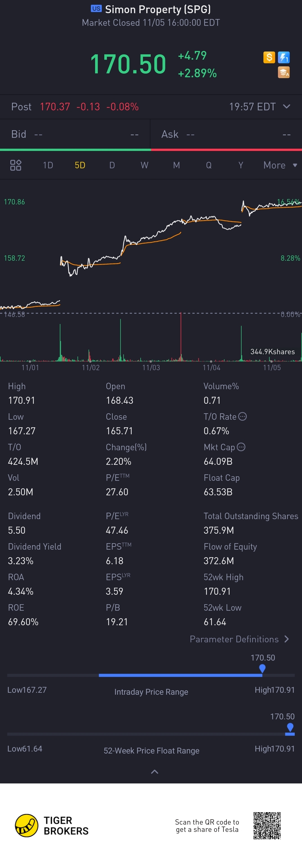Tap the EPS LYR value 3.59
The height and width of the screenshot is (868, 302).
pos(114,591)
